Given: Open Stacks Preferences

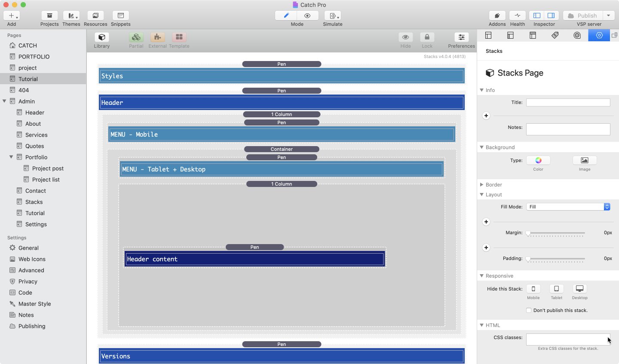Looking at the screenshot, I should click(x=461, y=37).
